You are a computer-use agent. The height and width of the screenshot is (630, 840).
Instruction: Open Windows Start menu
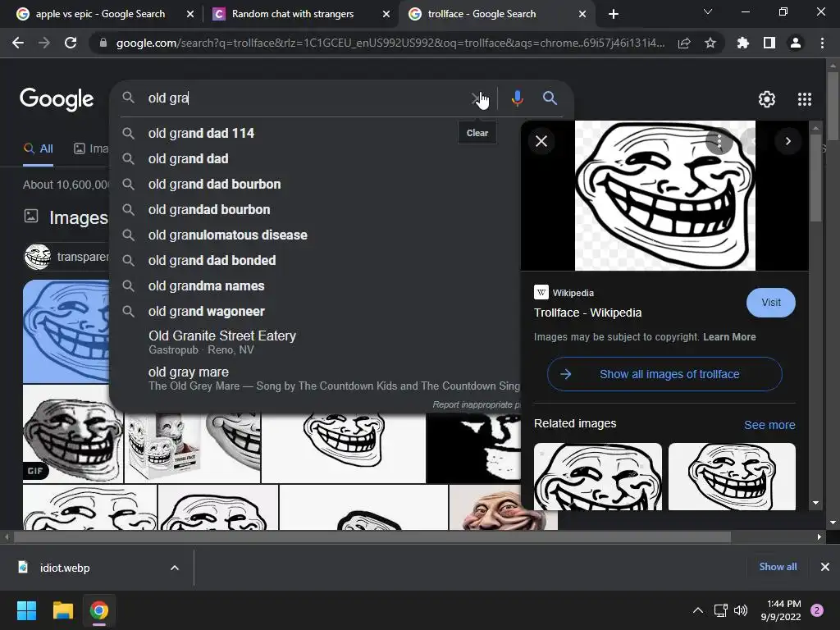(26, 610)
